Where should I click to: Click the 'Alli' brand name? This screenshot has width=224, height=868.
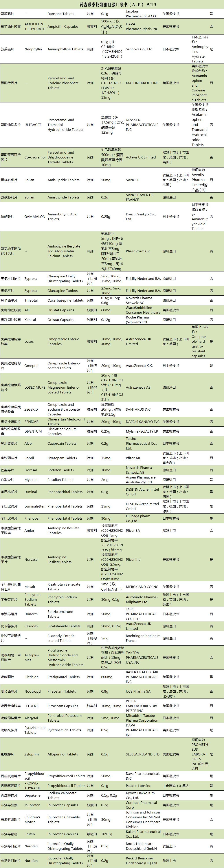point(27,310)
